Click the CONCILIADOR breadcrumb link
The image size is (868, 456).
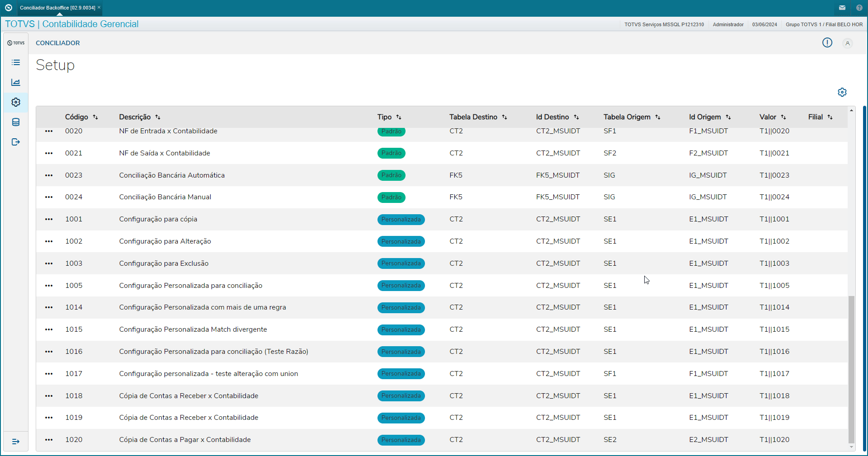tap(58, 43)
